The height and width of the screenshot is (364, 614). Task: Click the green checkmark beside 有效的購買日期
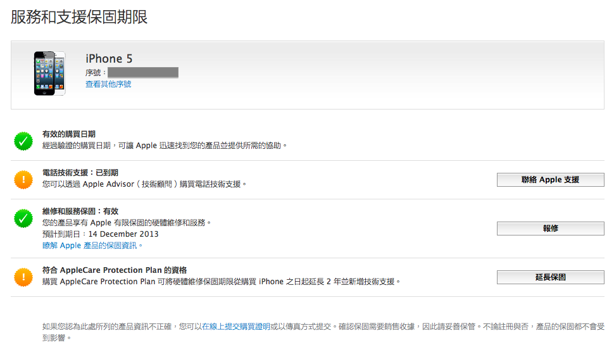pos(23,141)
